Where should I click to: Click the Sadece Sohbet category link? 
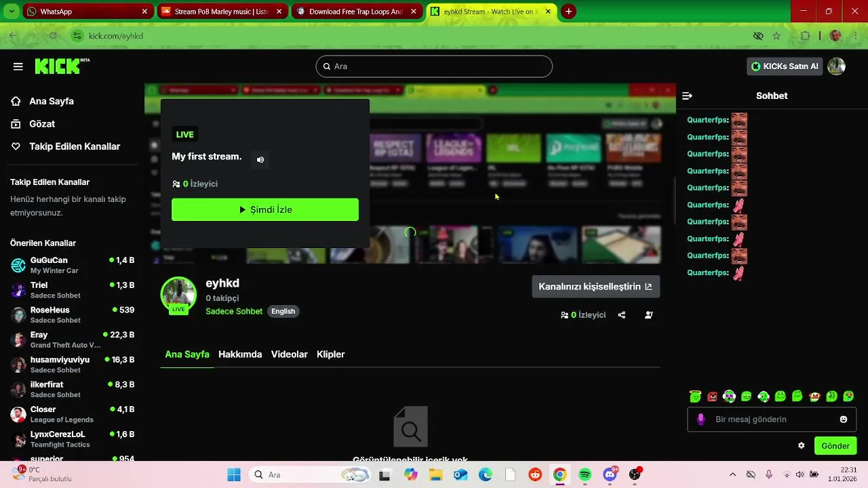(234, 311)
